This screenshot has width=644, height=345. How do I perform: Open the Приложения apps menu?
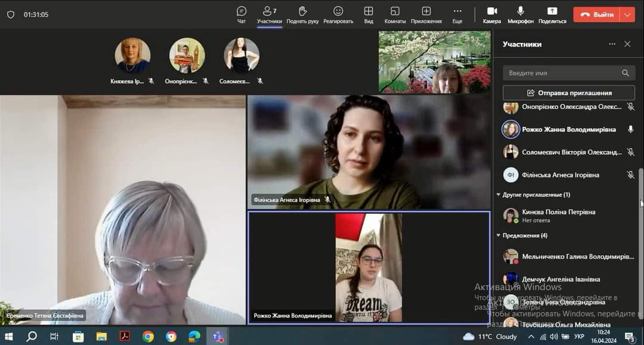[x=426, y=15]
